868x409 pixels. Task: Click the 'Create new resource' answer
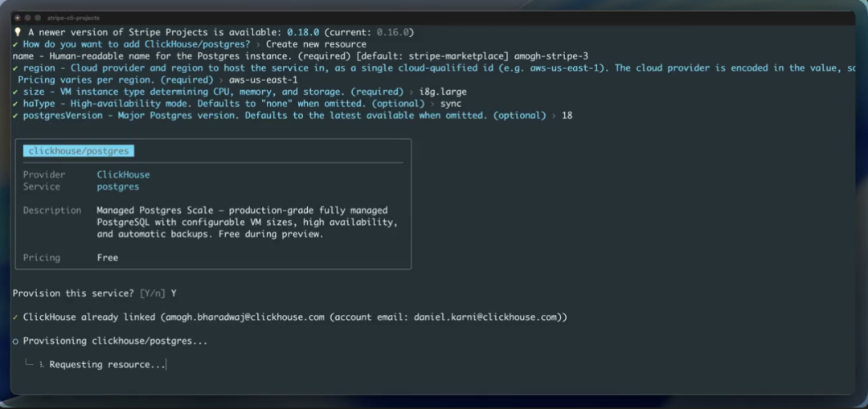(316, 44)
